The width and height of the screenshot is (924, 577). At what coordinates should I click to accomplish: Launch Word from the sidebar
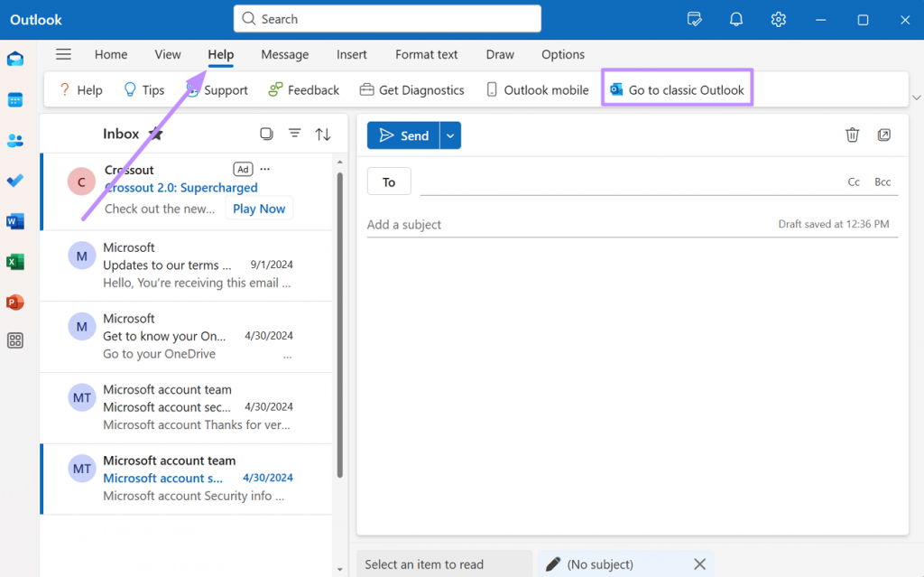click(15, 221)
